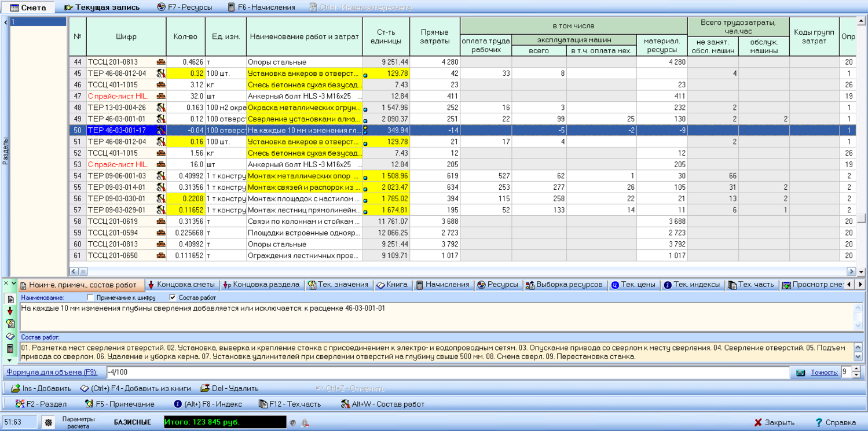The image size is (868, 431).
Task: Uncheck the Состав работ checkbox
Action: click(x=173, y=297)
